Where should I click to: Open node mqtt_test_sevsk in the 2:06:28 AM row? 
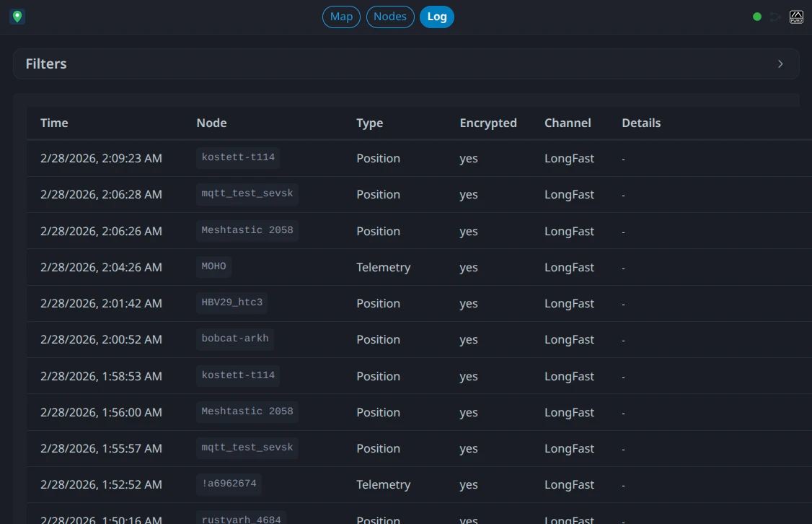click(247, 194)
